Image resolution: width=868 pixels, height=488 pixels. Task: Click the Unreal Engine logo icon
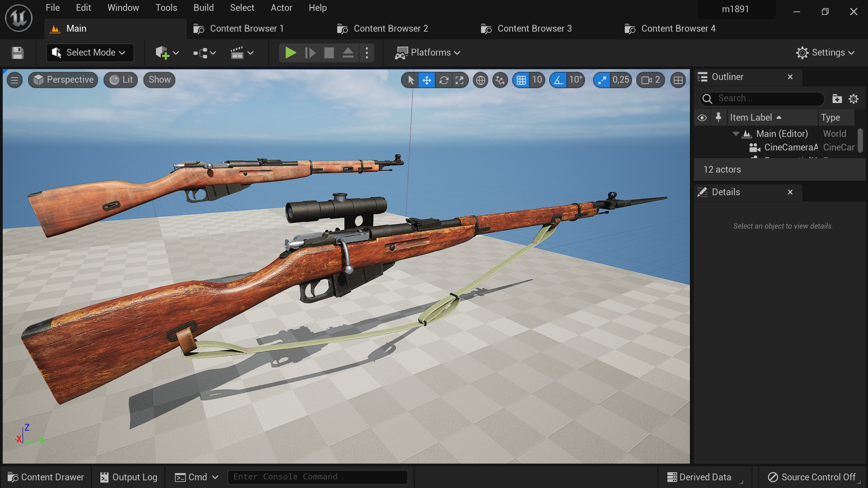click(x=19, y=18)
